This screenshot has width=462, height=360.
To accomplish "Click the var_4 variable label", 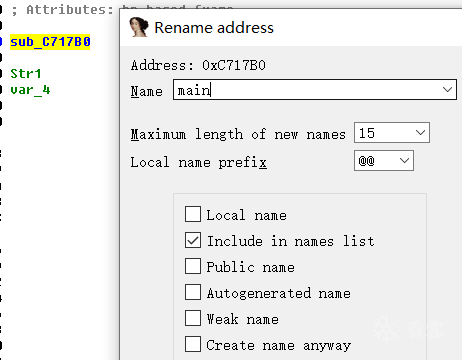I will pos(30,90).
